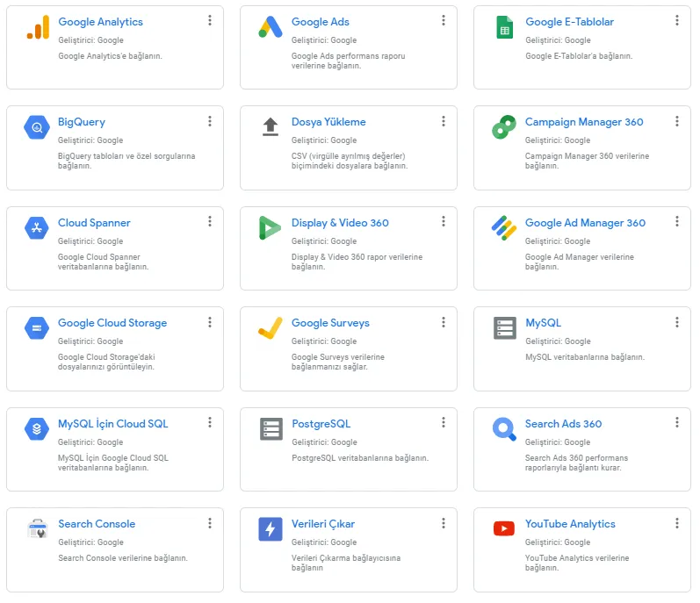Select the Google Ads logo icon
This screenshot has height=603, width=700.
[x=271, y=26]
